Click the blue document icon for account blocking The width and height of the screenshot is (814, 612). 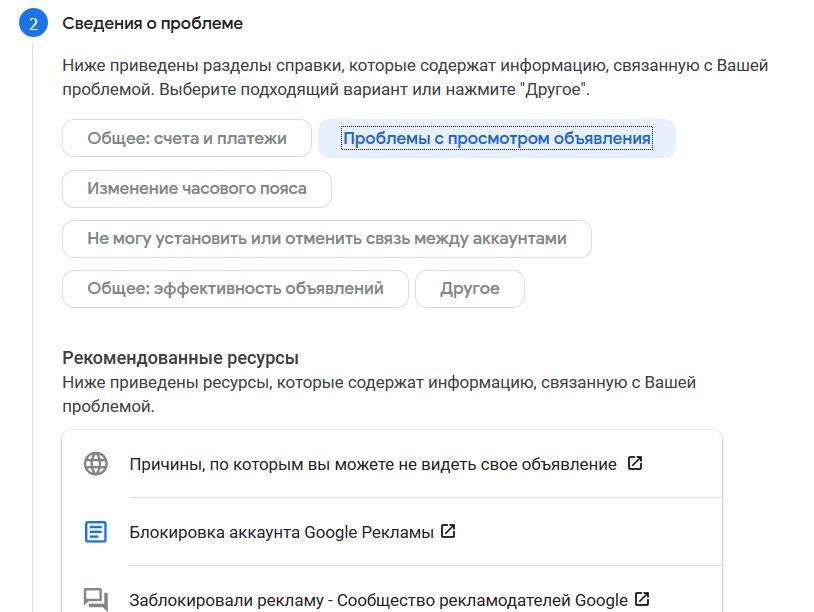coord(96,532)
